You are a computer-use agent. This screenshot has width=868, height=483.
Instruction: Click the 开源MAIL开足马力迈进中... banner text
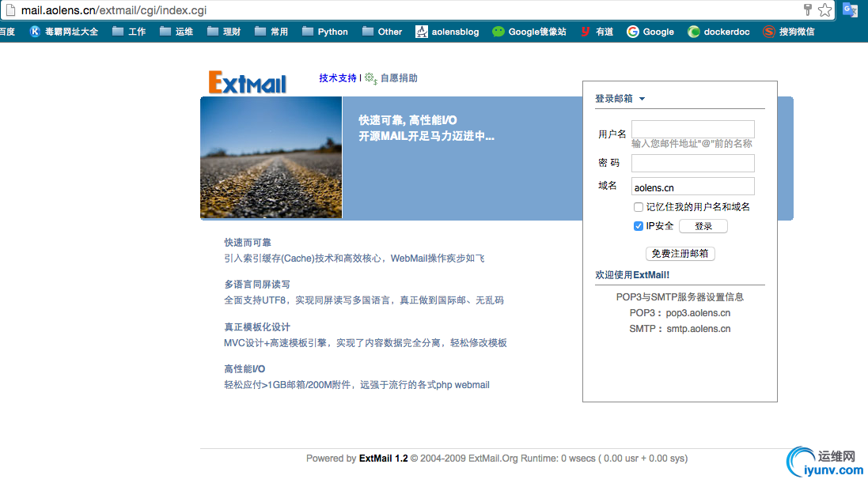pyautogui.click(x=426, y=136)
